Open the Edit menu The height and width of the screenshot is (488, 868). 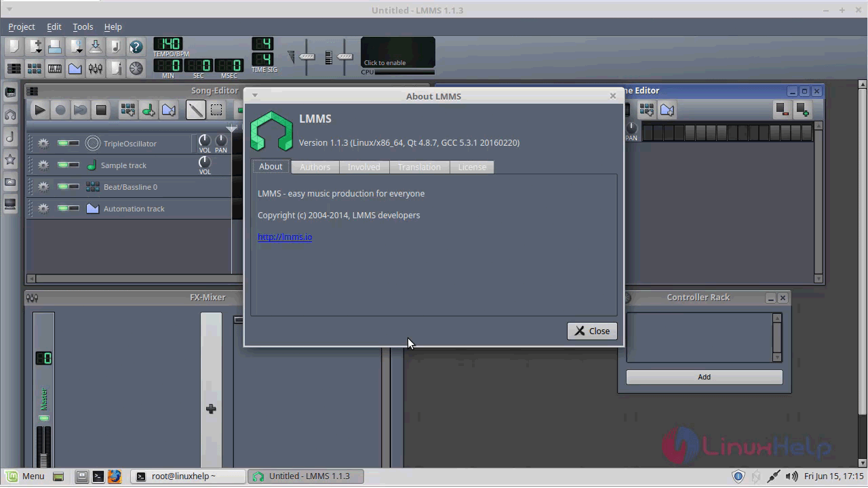point(54,26)
